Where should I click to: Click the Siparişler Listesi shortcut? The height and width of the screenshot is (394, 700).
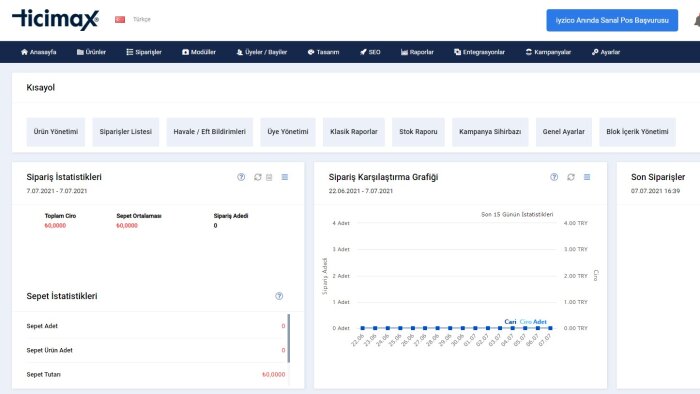click(x=125, y=132)
